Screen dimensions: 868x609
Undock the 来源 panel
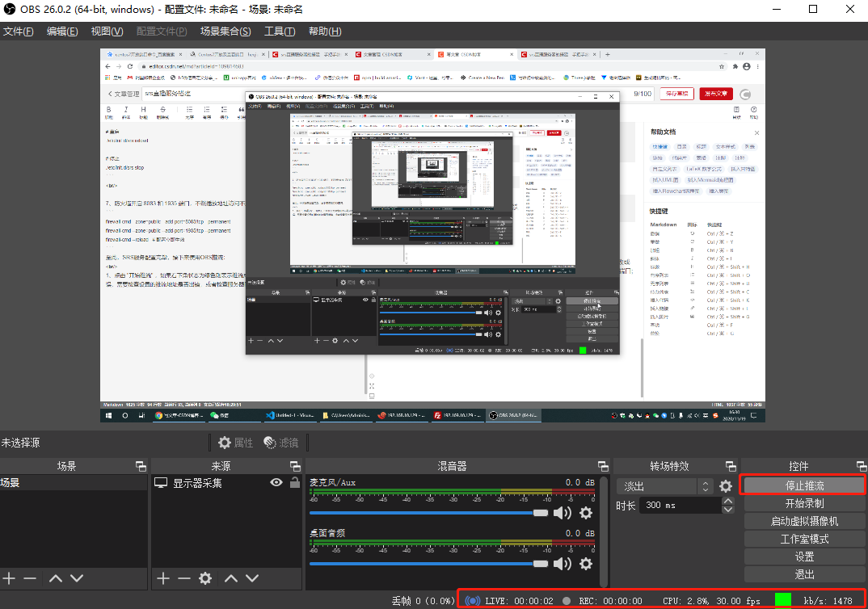[x=295, y=466]
